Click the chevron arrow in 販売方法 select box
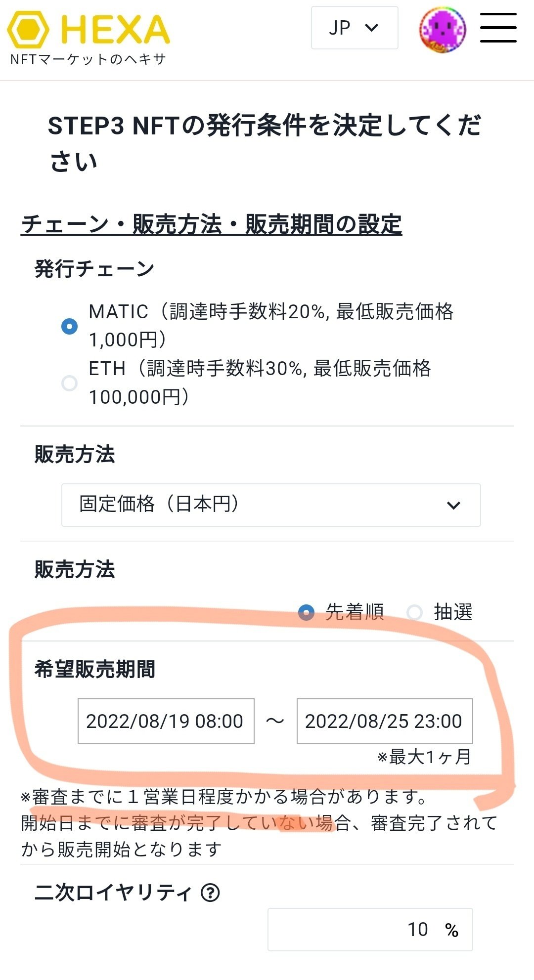This screenshot has height=980, width=534. coord(453,505)
